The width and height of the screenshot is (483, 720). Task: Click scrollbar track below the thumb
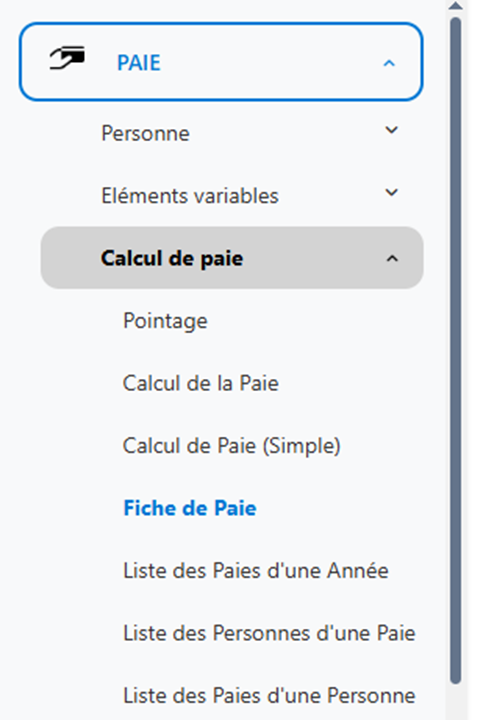455,703
